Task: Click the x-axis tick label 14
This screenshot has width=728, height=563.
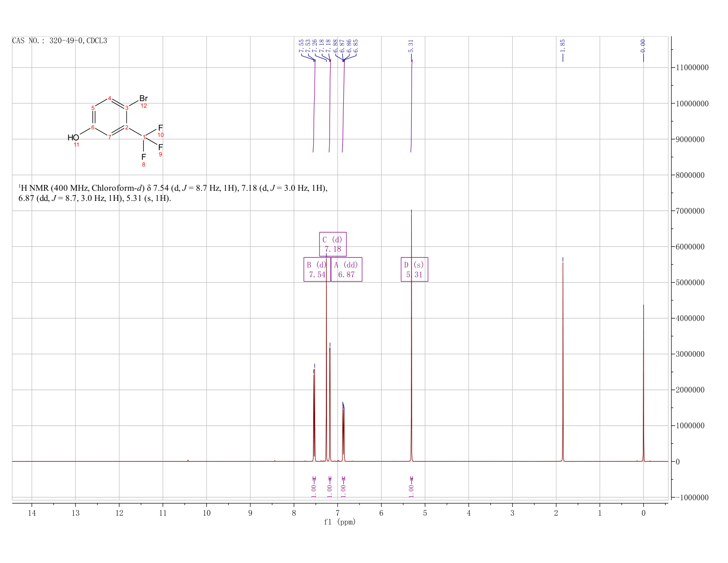Action: click(32, 513)
